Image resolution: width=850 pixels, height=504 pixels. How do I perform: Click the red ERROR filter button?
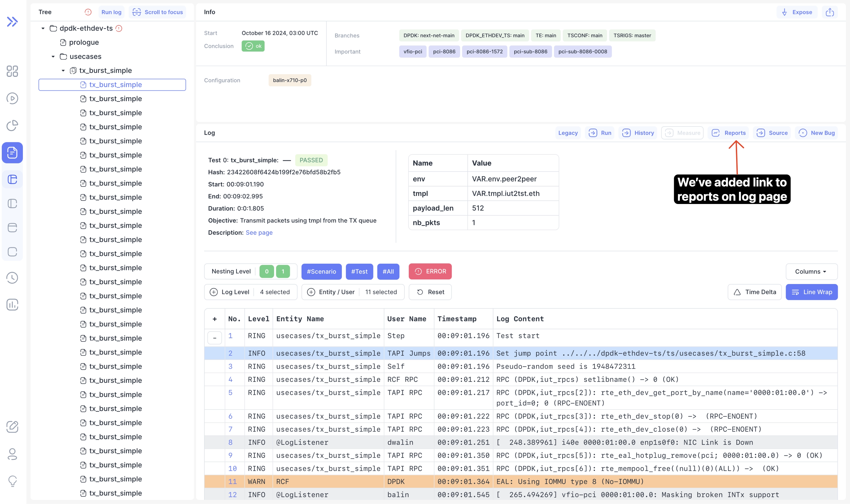430,271
